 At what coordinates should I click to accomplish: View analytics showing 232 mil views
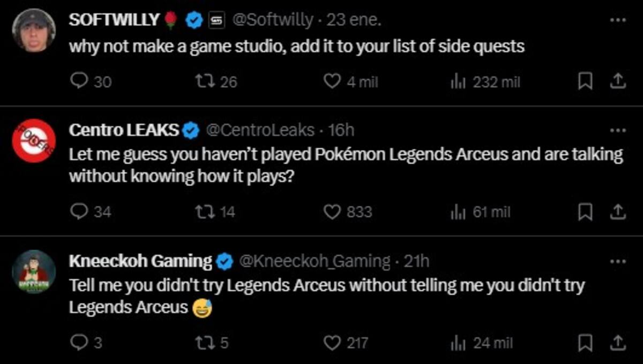485,81
